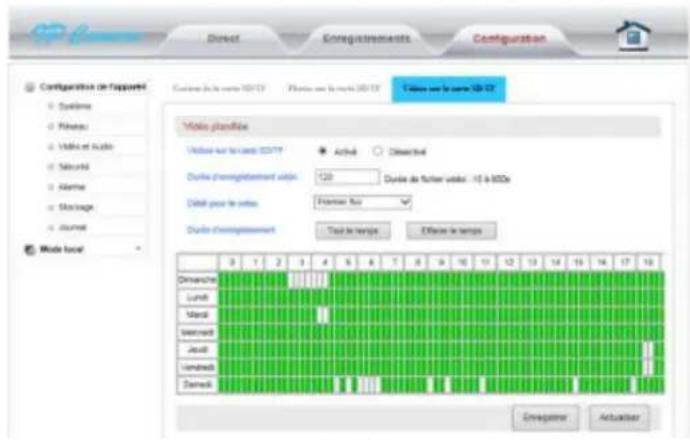Click the gear icon beside Configuration de l'appareil

coord(29,87)
